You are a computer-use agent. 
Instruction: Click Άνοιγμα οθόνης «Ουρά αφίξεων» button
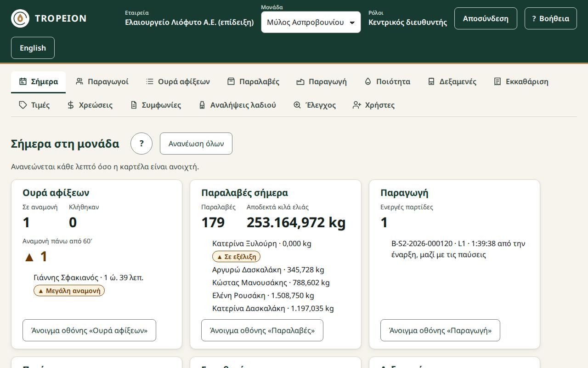click(89, 330)
